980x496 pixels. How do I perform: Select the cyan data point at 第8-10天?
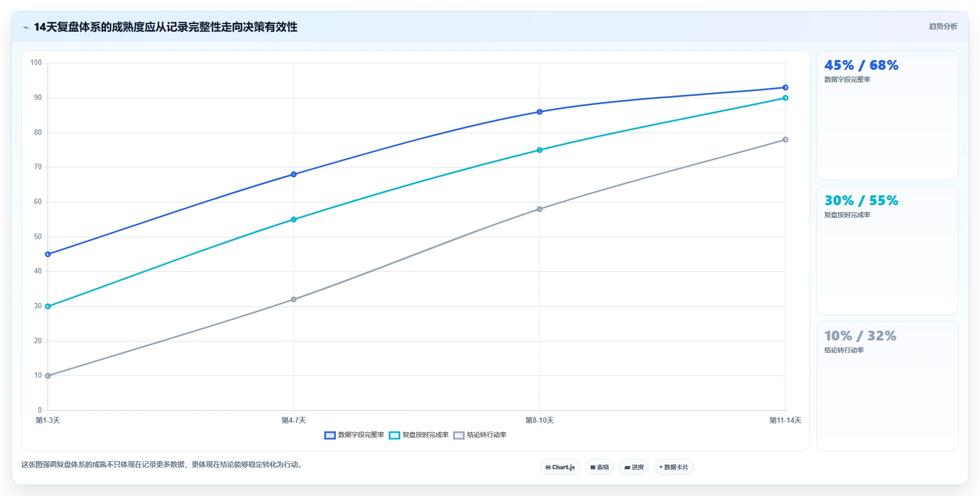(539, 150)
